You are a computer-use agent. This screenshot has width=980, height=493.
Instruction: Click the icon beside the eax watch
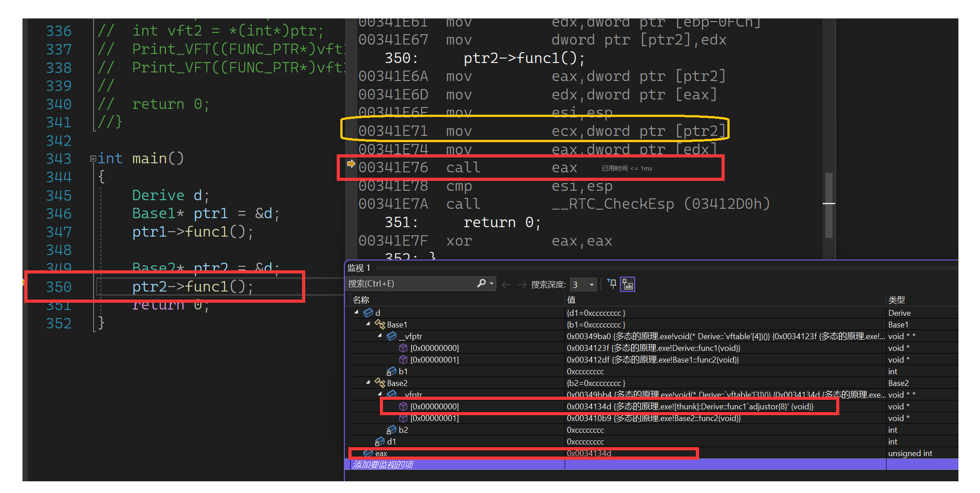[368, 453]
